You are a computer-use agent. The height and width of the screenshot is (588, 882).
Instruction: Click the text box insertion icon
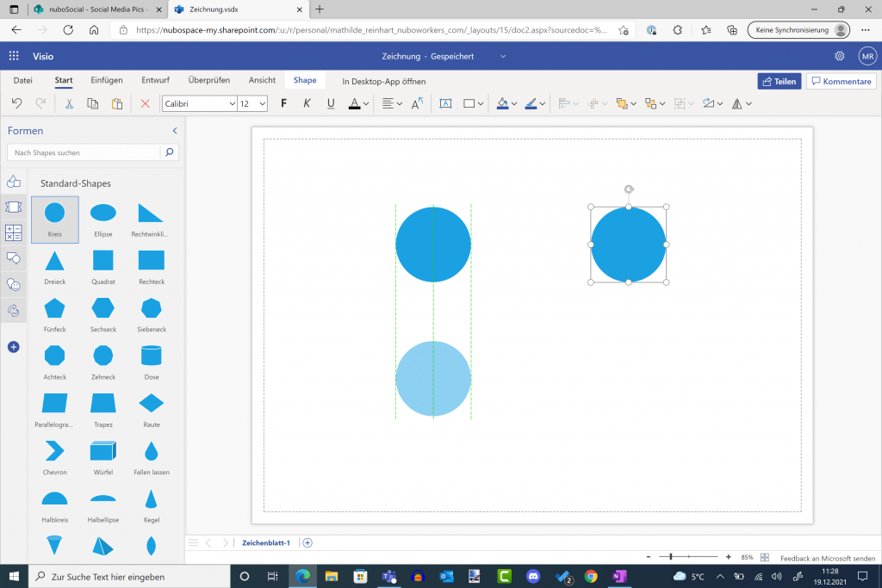tap(445, 103)
